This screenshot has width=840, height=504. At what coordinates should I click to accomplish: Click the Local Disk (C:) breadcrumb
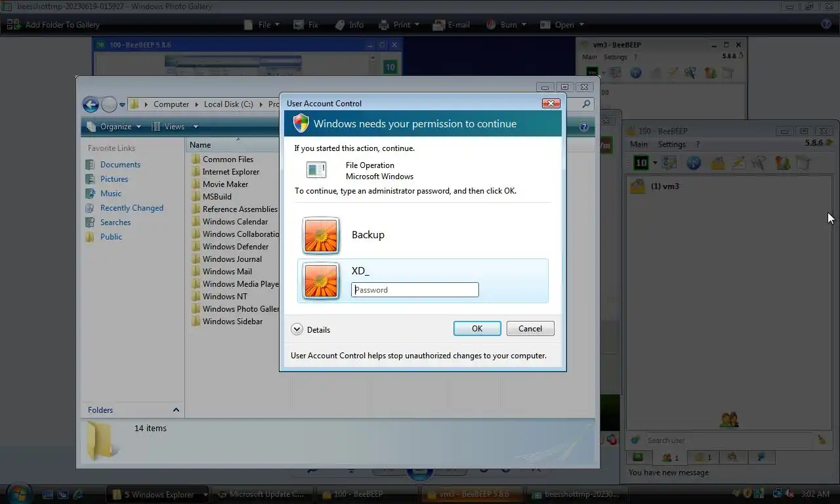click(228, 104)
